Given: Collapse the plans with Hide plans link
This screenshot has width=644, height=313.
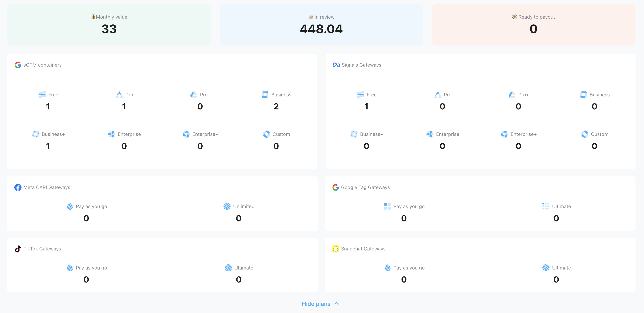Looking at the screenshot, I should coord(316,304).
